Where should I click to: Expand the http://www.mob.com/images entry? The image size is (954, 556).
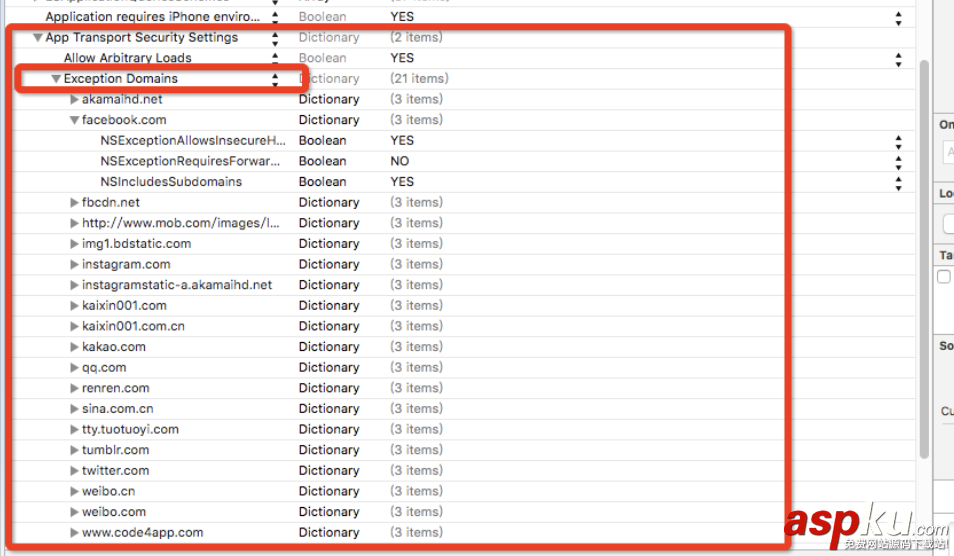coord(74,223)
